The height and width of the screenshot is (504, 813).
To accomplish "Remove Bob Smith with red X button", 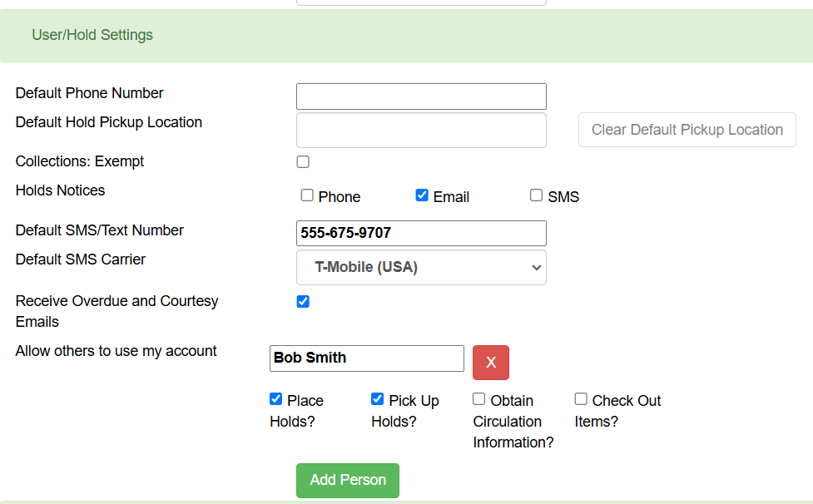I will click(490, 363).
